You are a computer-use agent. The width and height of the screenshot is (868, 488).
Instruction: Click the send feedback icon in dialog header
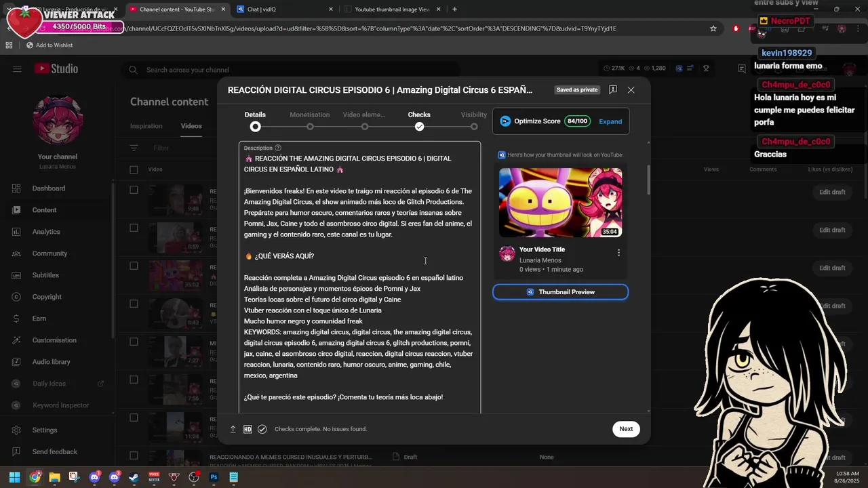click(x=613, y=89)
